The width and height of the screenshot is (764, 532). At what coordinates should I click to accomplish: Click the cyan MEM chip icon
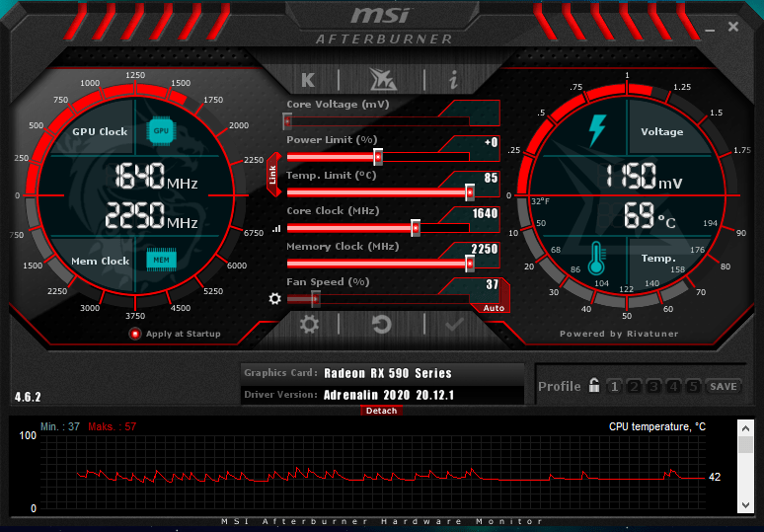pos(161,260)
